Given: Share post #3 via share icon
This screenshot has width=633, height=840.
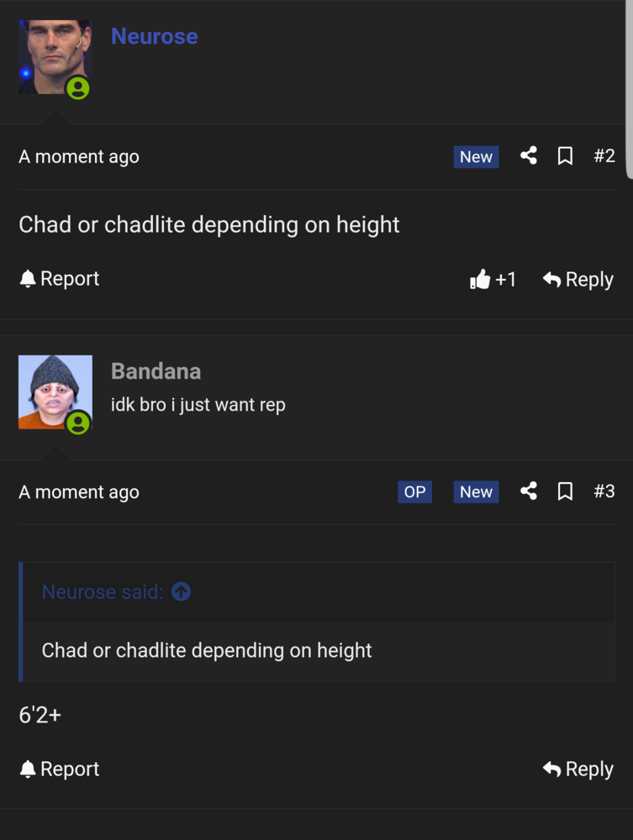Looking at the screenshot, I should 529,491.
